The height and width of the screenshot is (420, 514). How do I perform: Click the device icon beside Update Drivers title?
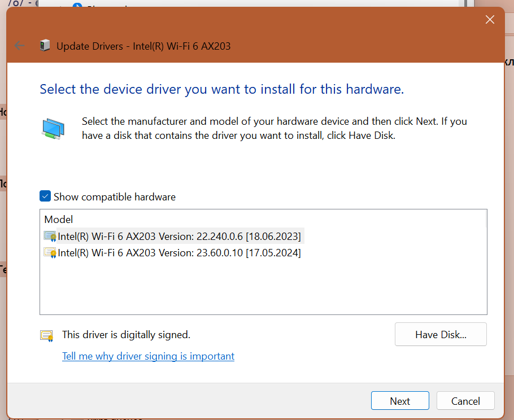point(45,46)
